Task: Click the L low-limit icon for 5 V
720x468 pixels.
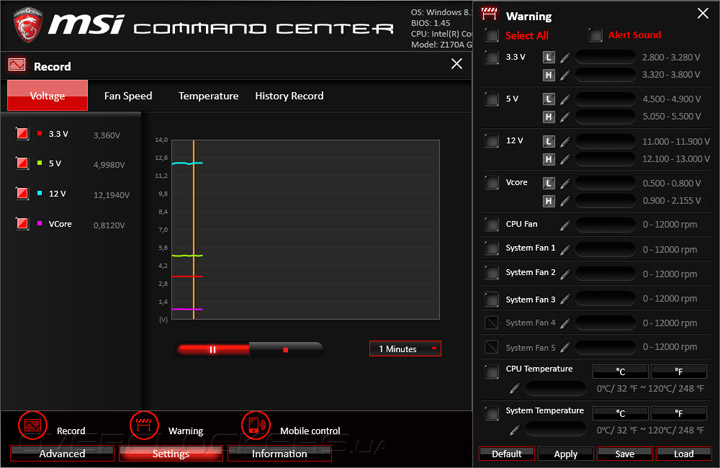Action: tap(548, 99)
